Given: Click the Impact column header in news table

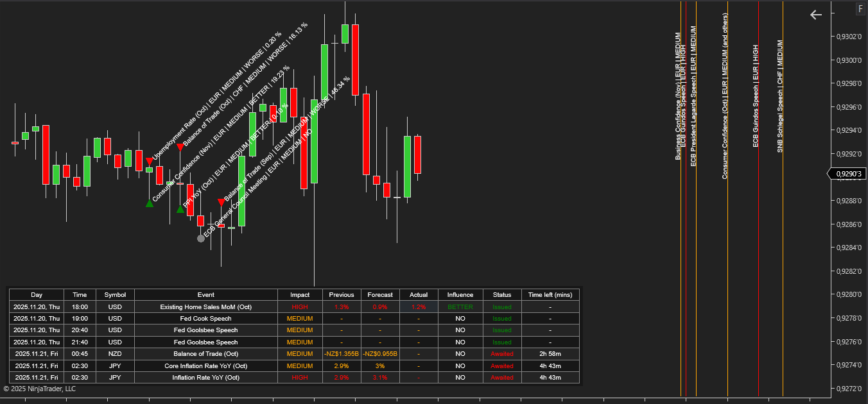Looking at the screenshot, I should point(300,295).
